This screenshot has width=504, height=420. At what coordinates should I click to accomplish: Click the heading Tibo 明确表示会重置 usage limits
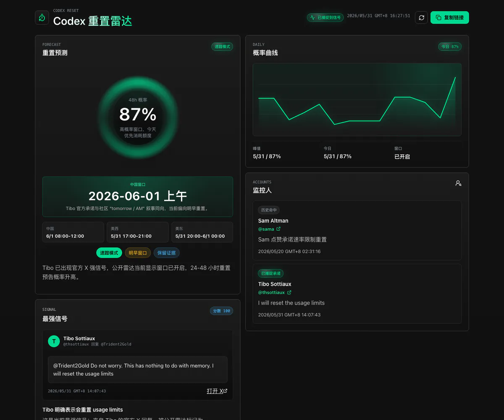tap(83, 409)
